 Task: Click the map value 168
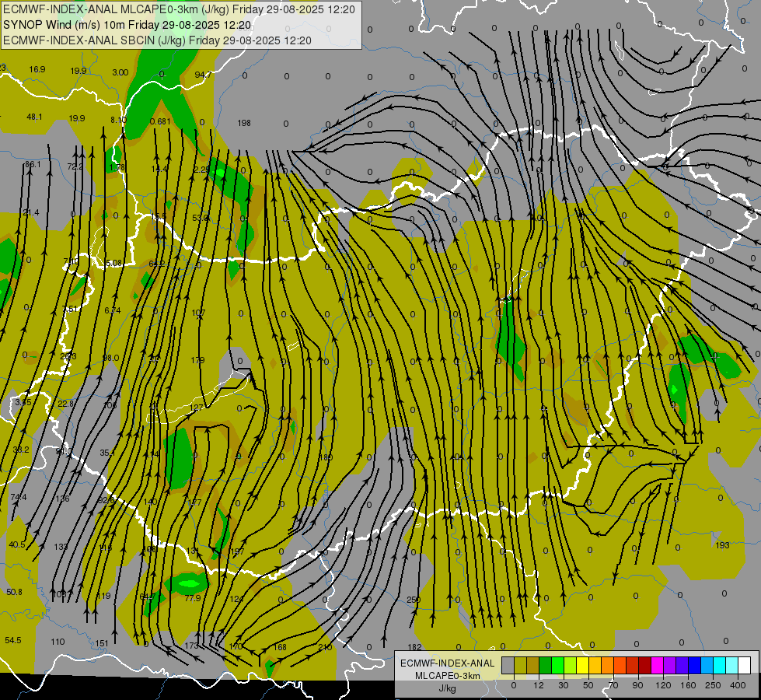click(x=280, y=647)
